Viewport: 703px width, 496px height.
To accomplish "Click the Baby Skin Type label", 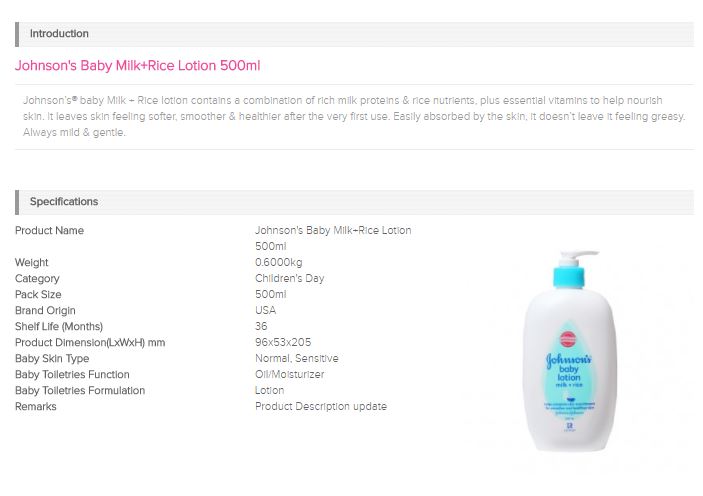I will [x=52, y=359].
